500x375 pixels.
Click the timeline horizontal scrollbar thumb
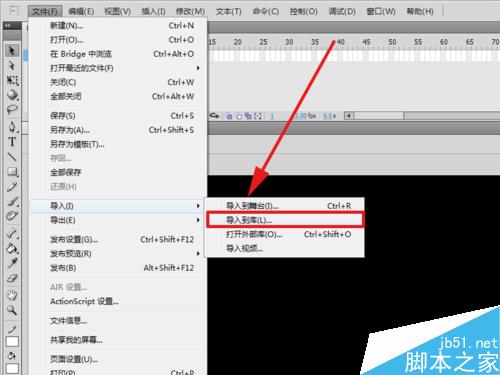coord(379,116)
